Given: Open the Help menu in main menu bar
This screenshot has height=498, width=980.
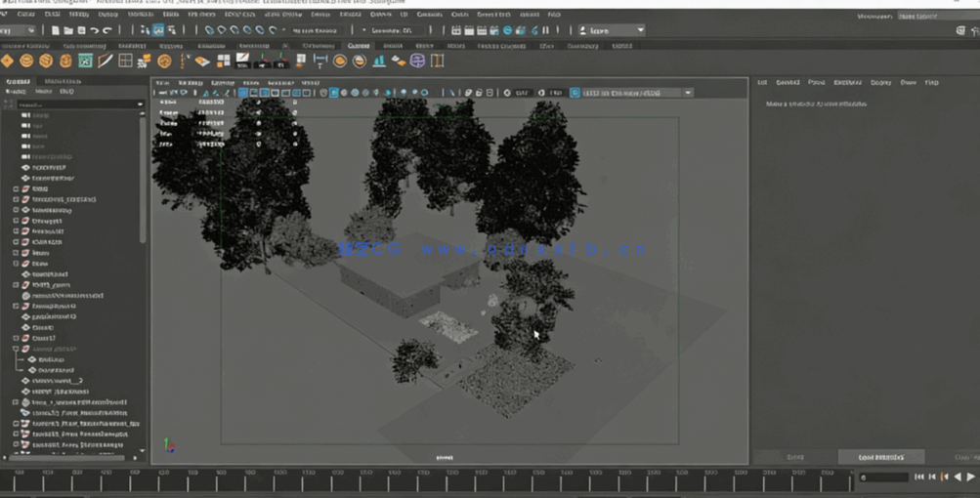Looking at the screenshot, I should (554, 15).
